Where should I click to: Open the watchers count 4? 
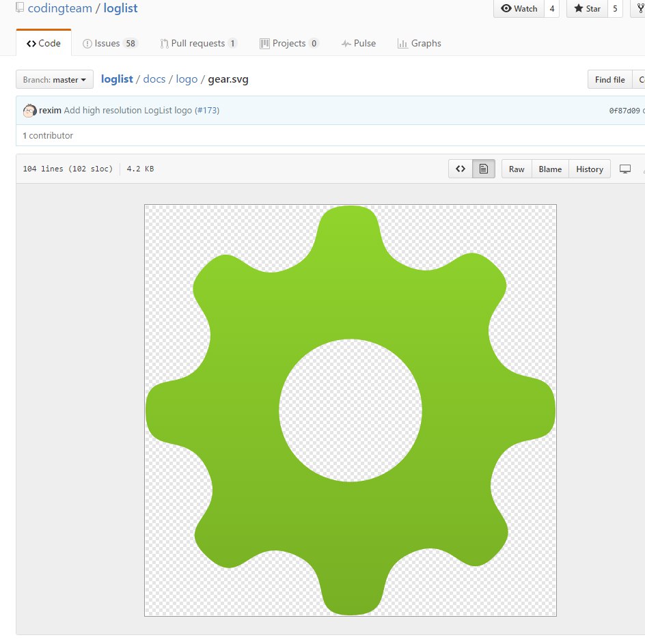pyautogui.click(x=551, y=9)
